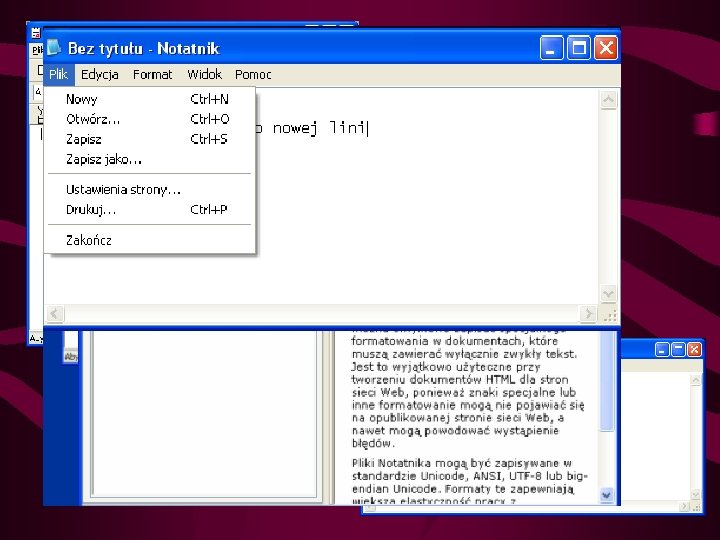
Task: Click the Notatnik window resize grip
Action: 610,315
